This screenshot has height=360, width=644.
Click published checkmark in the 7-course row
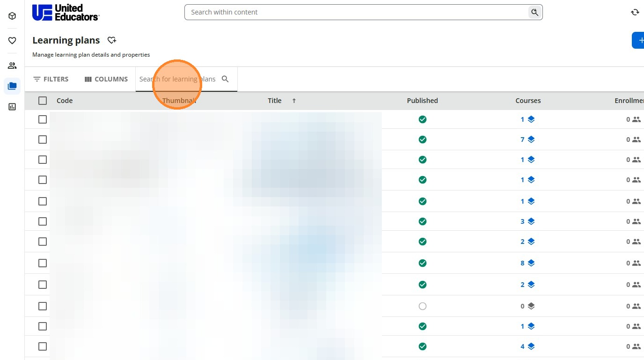point(423,140)
